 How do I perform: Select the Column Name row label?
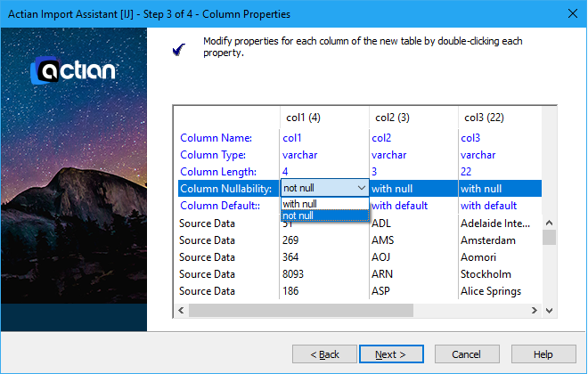(x=216, y=138)
